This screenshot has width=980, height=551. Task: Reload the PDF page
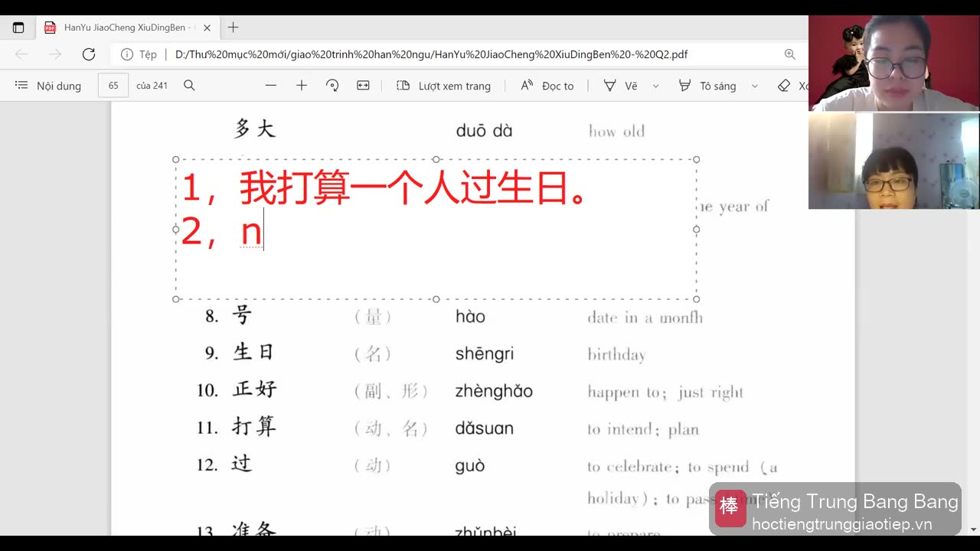point(89,54)
